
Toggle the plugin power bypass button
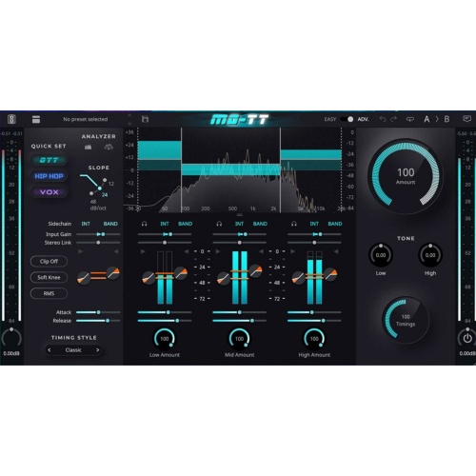[467, 339]
